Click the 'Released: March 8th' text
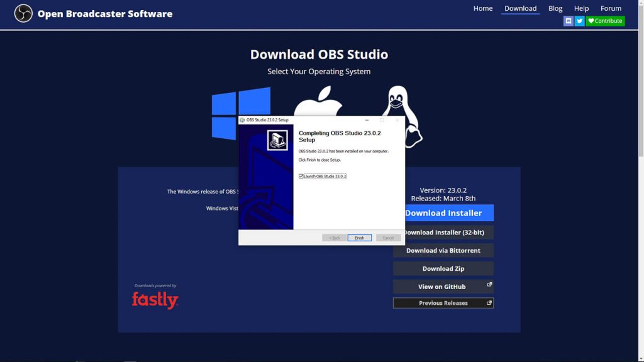Screen dimensions: 644x362 click(x=443, y=198)
